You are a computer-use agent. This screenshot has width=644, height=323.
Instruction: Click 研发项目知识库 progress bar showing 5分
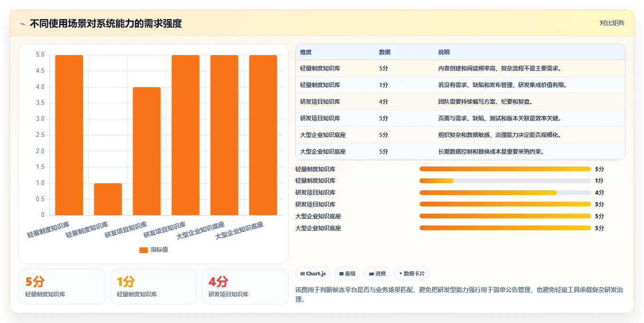[505, 205]
